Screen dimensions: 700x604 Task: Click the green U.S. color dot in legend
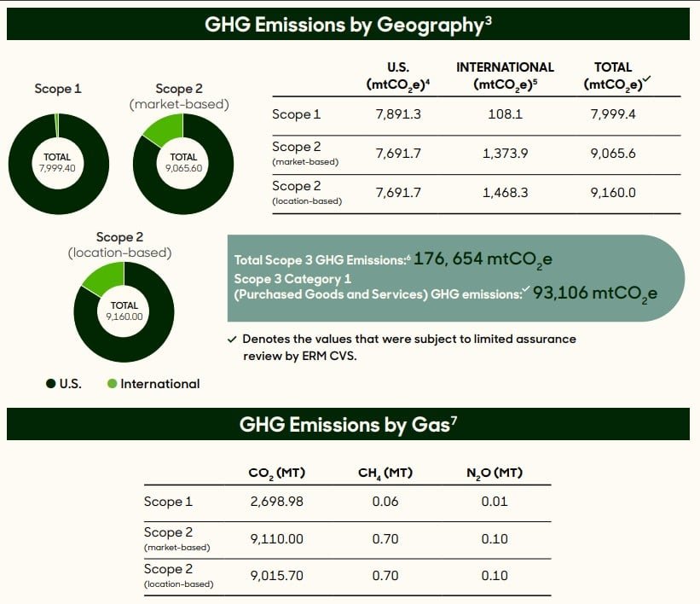tap(53, 384)
